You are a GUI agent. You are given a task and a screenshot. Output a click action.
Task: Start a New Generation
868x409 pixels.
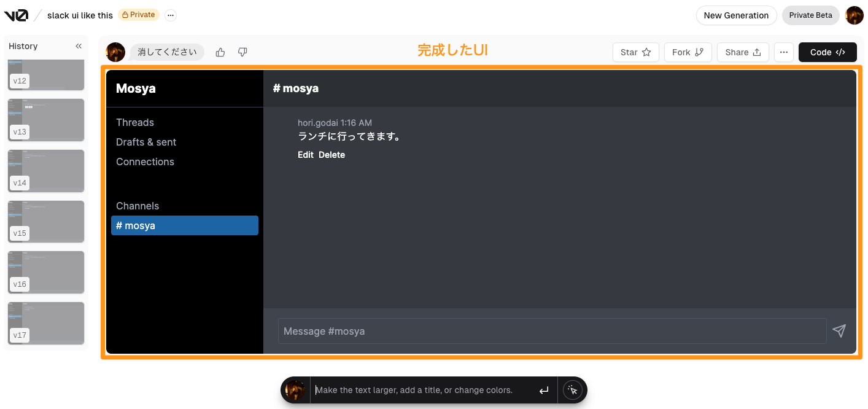[x=736, y=15]
